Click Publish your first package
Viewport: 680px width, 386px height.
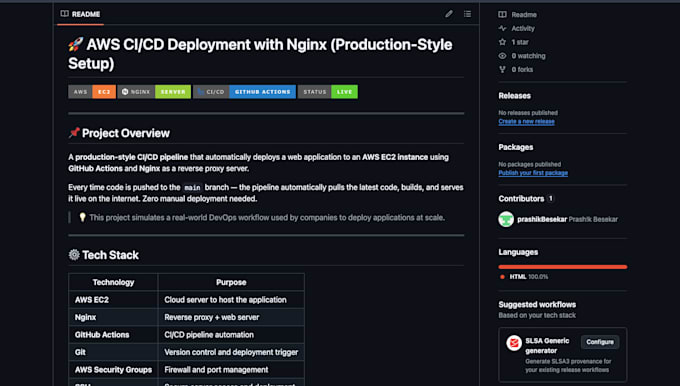pyautogui.click(x=533, y=173)
